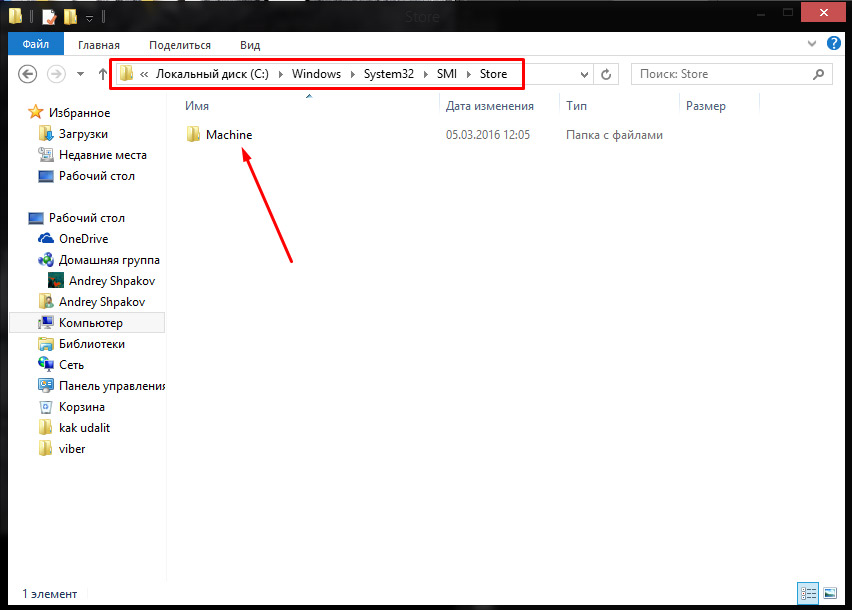
Task: Open the Файл menu
Action: (36, 45)
